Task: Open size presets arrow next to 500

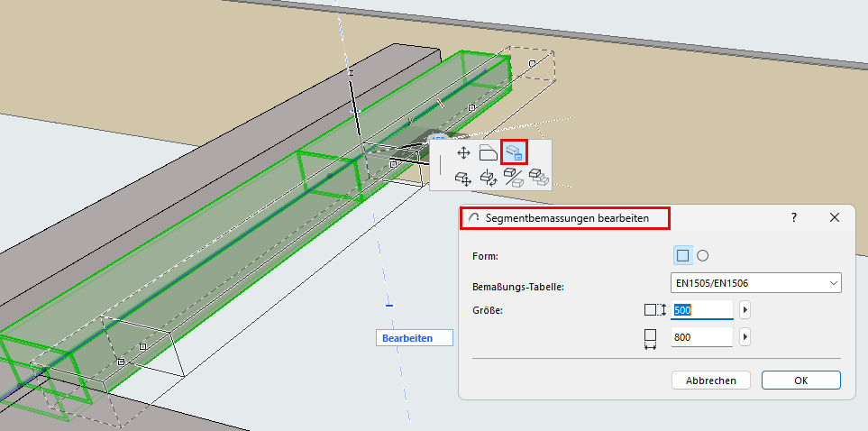Action: pos(745,310)
